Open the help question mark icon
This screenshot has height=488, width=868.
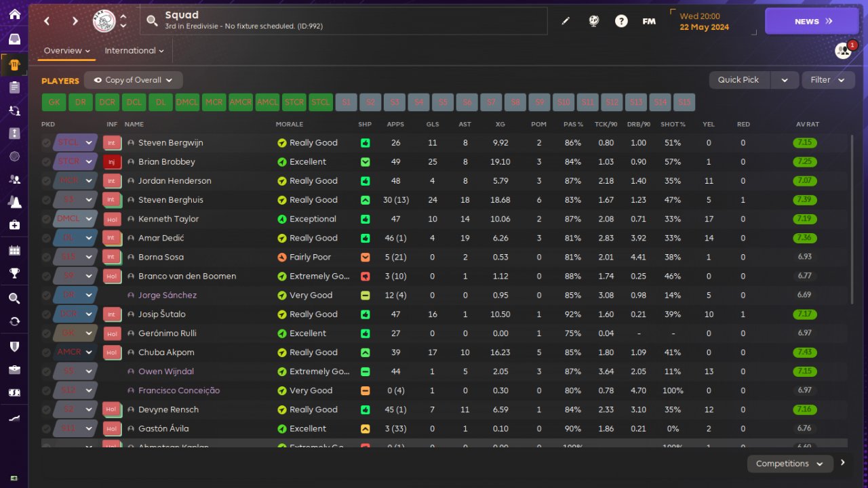[x=621, y=21]
